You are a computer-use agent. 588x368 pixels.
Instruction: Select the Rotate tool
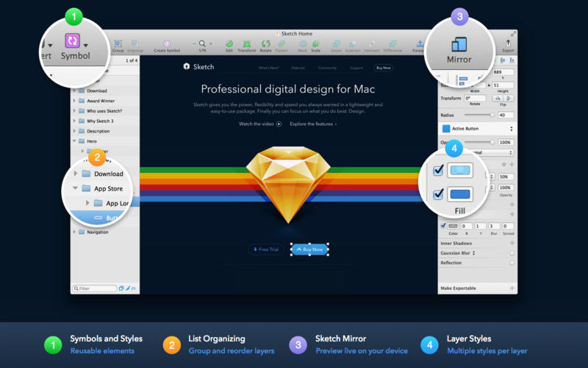tap(265, 43)
